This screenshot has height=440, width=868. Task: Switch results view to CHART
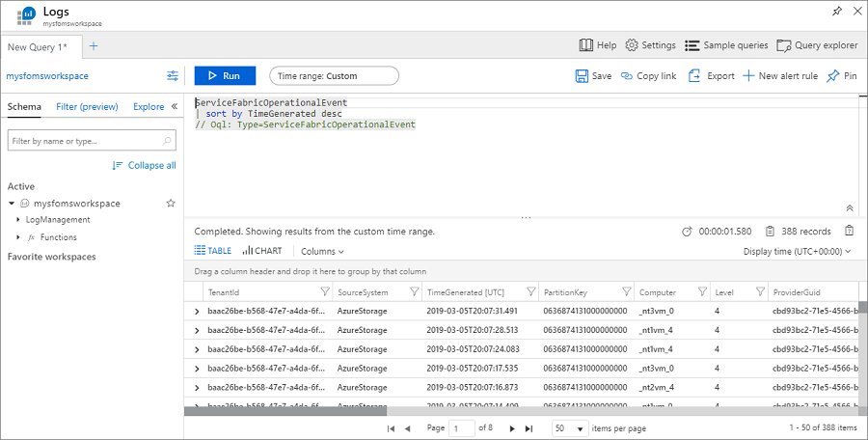(x=262, y=251)
